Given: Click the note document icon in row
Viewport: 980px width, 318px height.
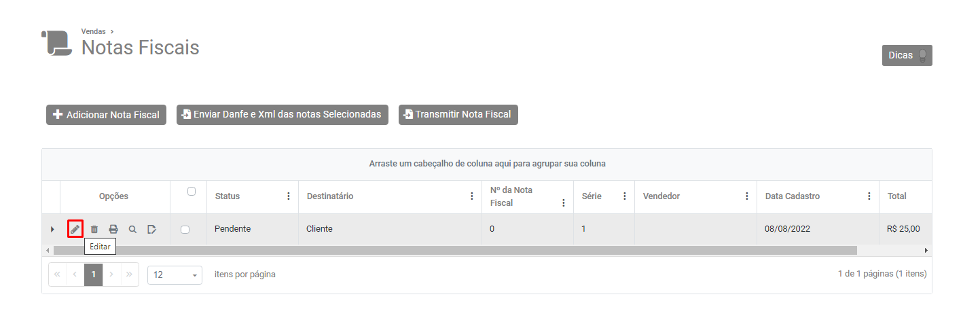Looking at the screenshot, I should 151,230.
